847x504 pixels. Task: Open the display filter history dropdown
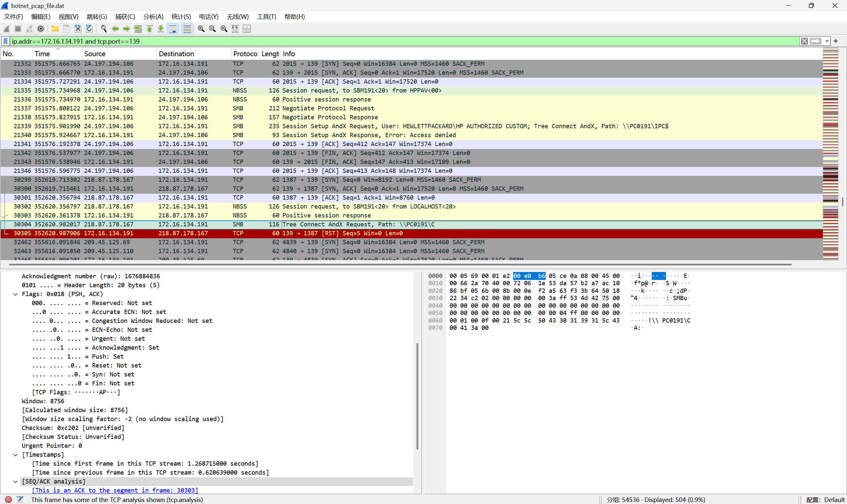[826, 41]
